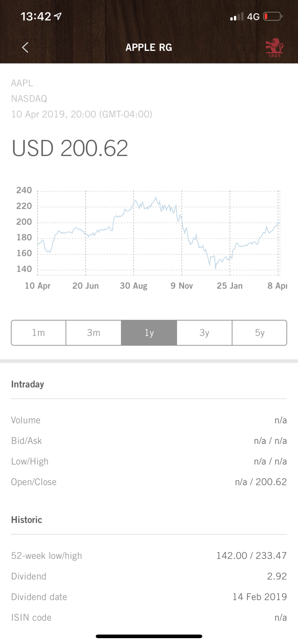298x644 pixels.
Task: Select the 1m chart range
Action: coord(38,333)
